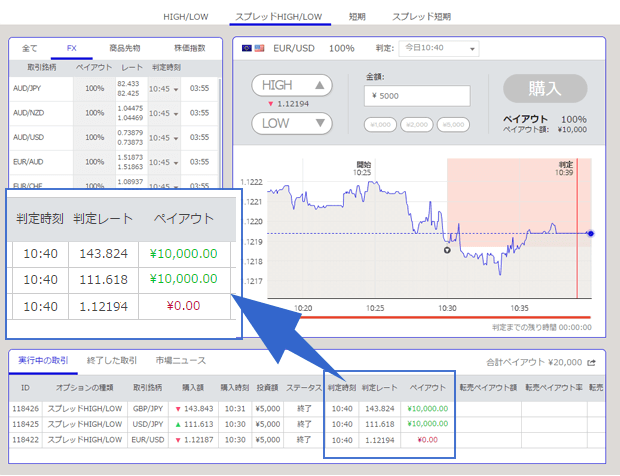The height and width of the screenshot is (476, 620).
Task: Click purchase rate 143.843 cell
Action: click(194, 409)
